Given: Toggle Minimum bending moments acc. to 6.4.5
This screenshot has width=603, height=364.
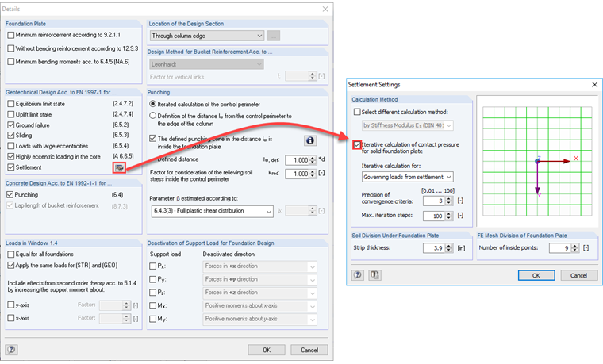Looking at the screenshot, I should coord(11,62).
